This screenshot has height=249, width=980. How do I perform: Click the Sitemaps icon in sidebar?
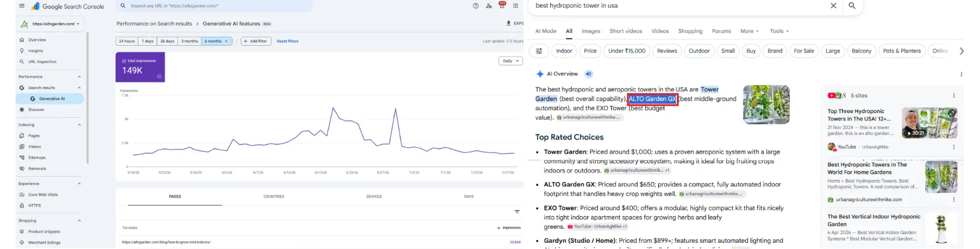pyautogui.click(x=22, y=157)
